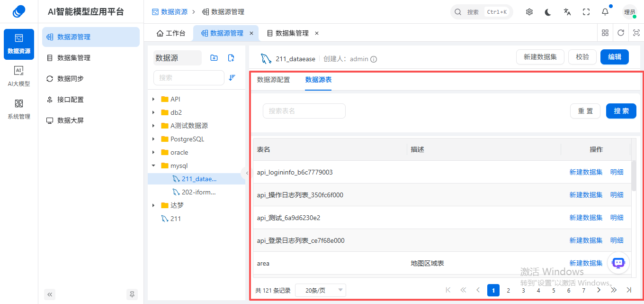Screen dimensions: 644x304
Task: Open the language translation icon
Action: (567, 12)
